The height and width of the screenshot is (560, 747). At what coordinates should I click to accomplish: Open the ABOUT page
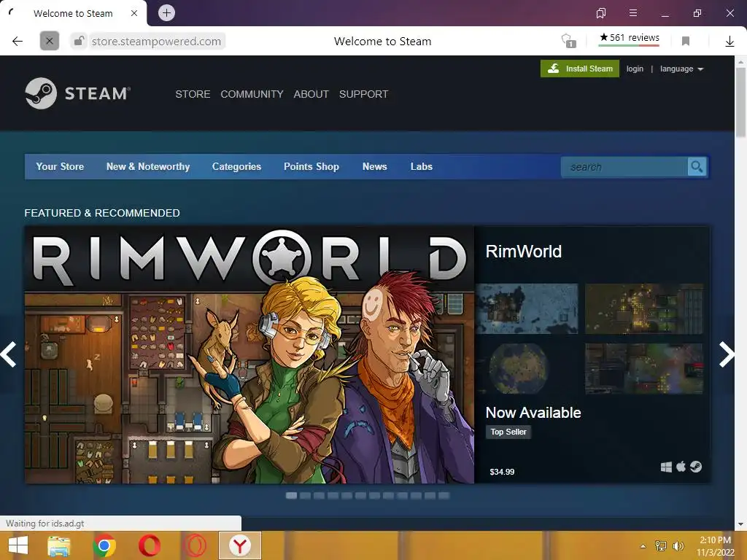(x=311, y=94)
